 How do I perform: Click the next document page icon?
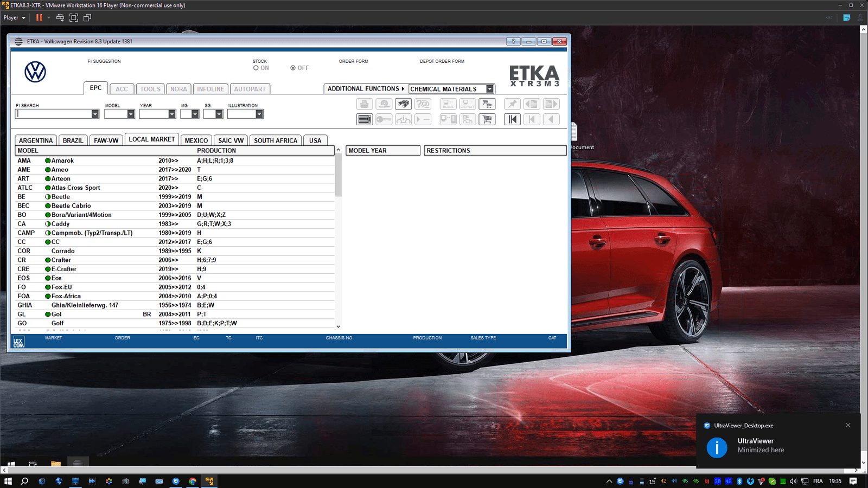[551, 104]
